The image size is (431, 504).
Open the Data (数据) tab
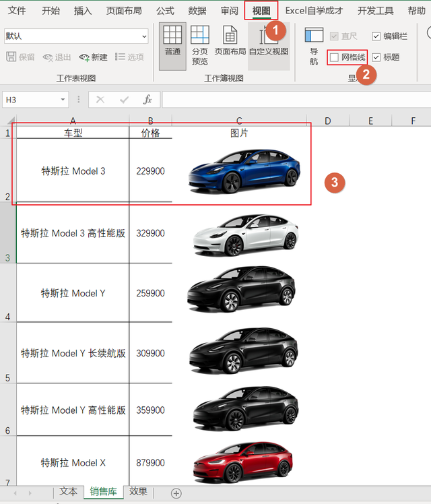pos(197,11)
